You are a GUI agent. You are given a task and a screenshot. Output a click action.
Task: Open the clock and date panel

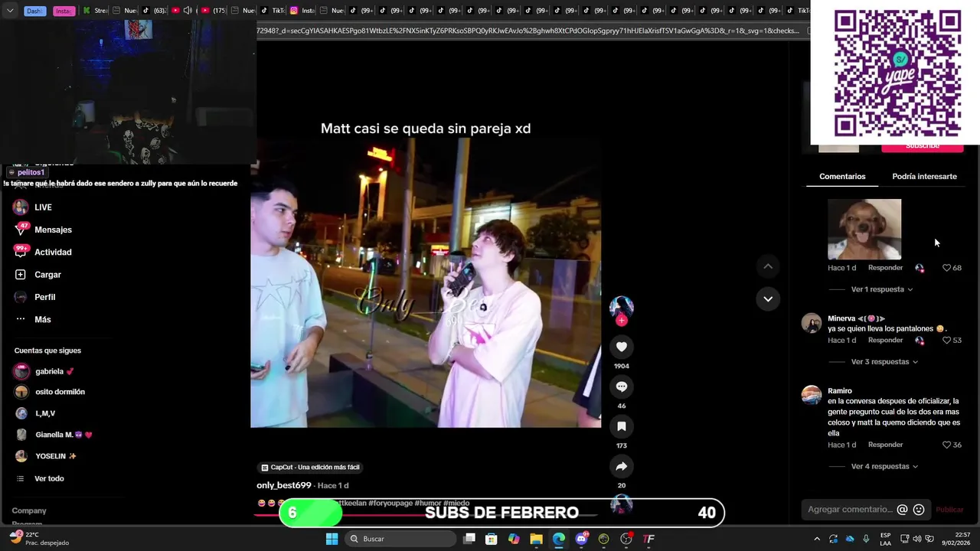[956, 539]
